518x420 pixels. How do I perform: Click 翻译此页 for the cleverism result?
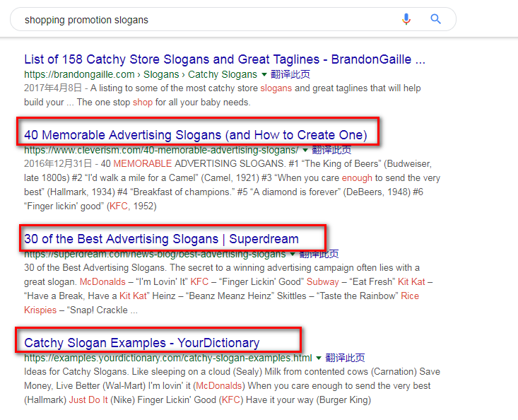[x=331, y=150]
